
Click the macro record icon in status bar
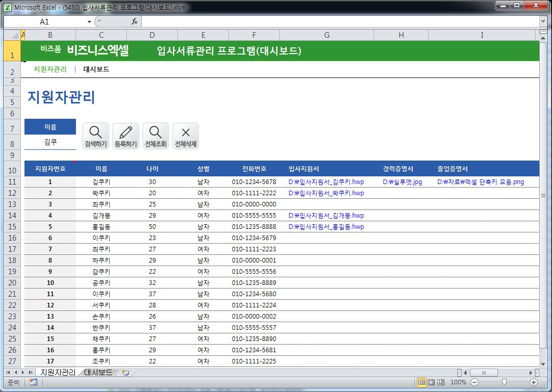coord(33,382)
